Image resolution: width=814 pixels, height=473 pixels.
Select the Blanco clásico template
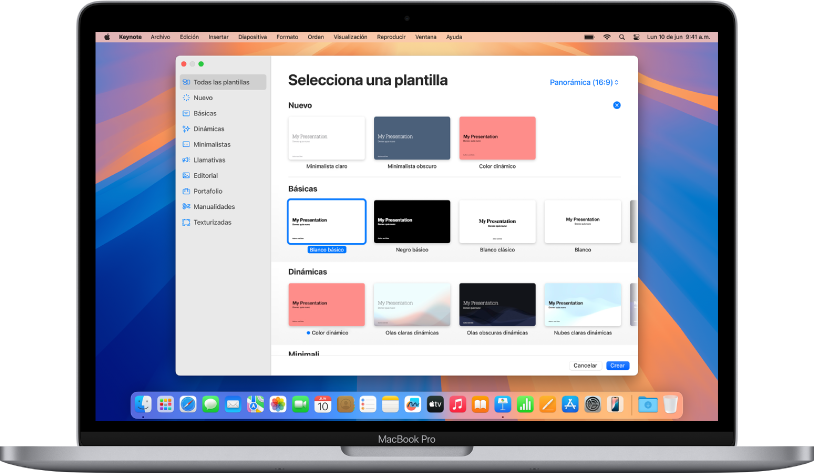497,221
